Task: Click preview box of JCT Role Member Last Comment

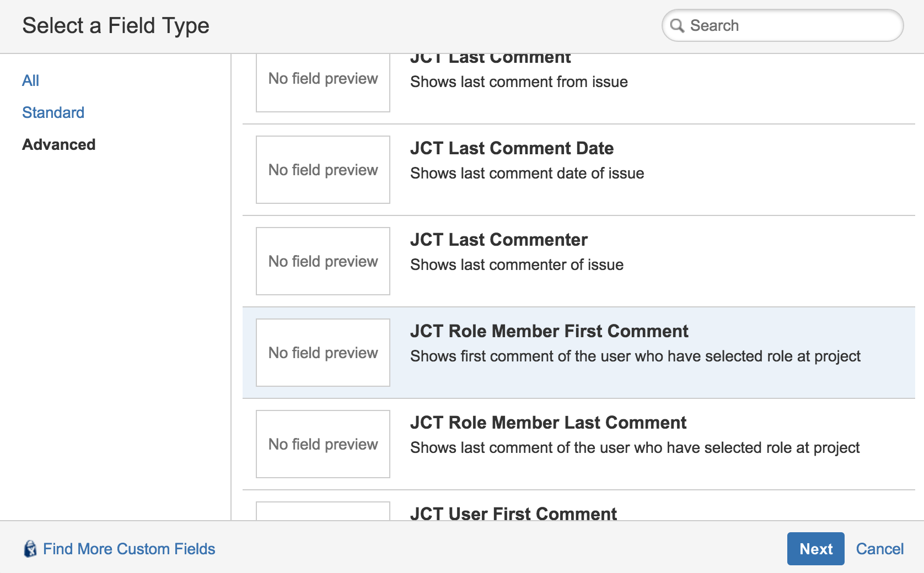Action: (x=323, y=444)
